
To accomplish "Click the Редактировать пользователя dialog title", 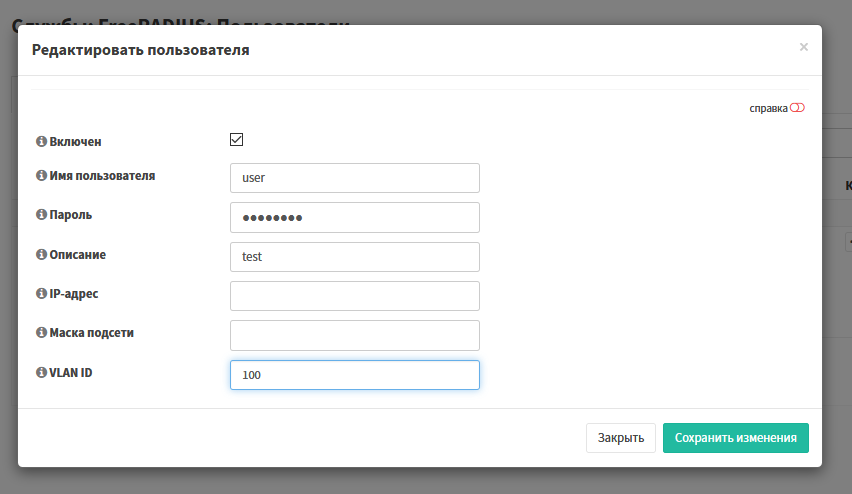I will tap(141, 50).
